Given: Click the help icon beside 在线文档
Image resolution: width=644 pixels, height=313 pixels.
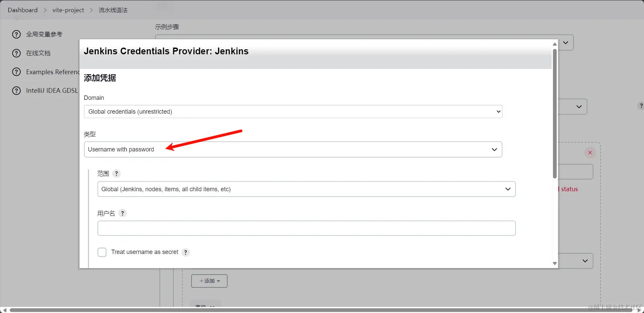Looking at the screenshot, I should tap(16, 53).
